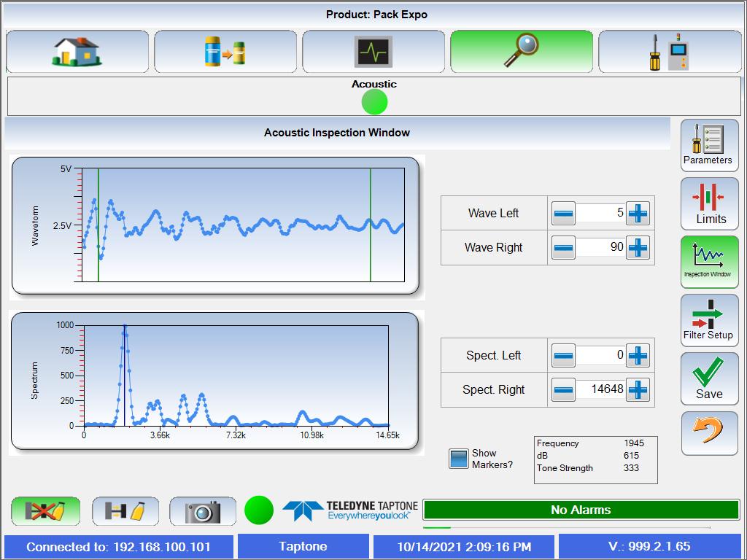Open the product changeover tab
Image resolution: width=747 pixels, height=560 pixels.
click(225, 52)
